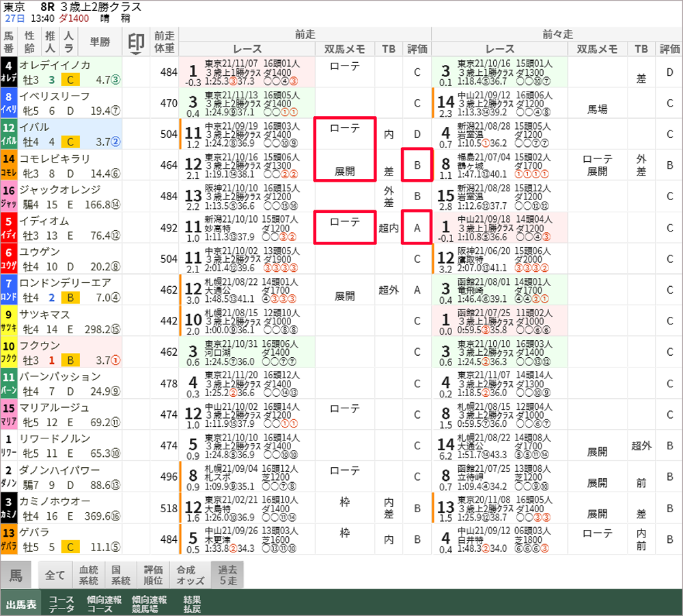Open horse カミノホウオー
The width and height of the screenshot is (683, 616).
click(x=55, y=501)
